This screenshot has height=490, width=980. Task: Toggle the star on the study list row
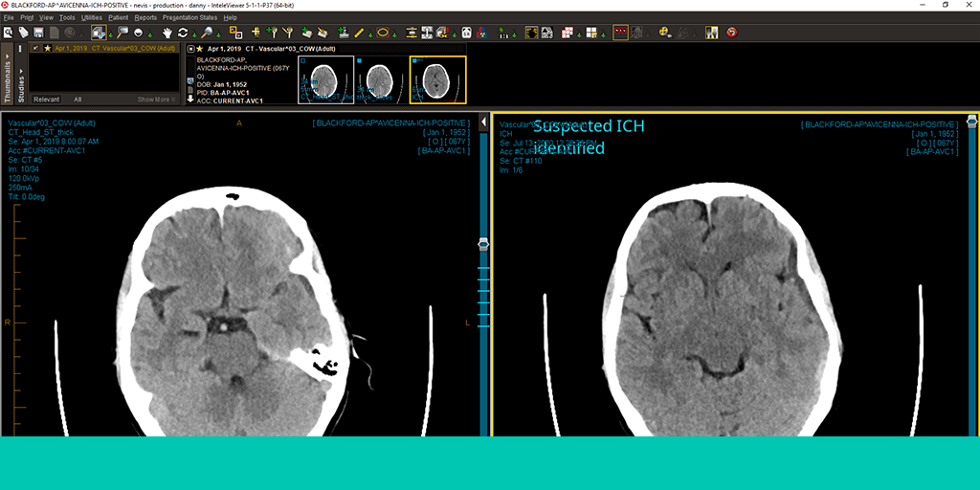point(48,48)
